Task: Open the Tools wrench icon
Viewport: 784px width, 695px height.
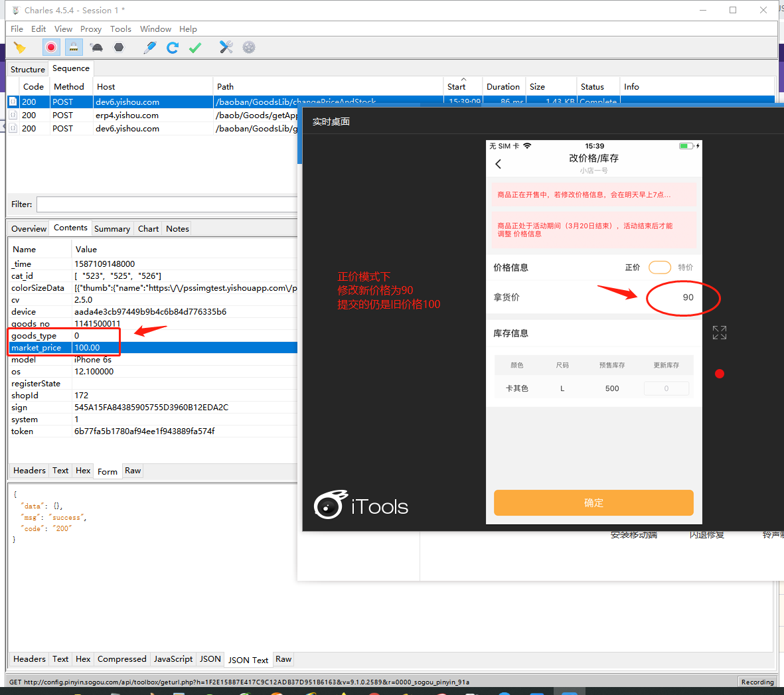Action: point(226,48)
